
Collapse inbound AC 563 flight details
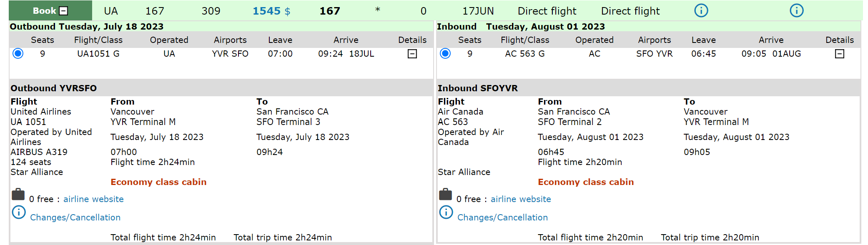pyautogui.click(x=840, y=54)
